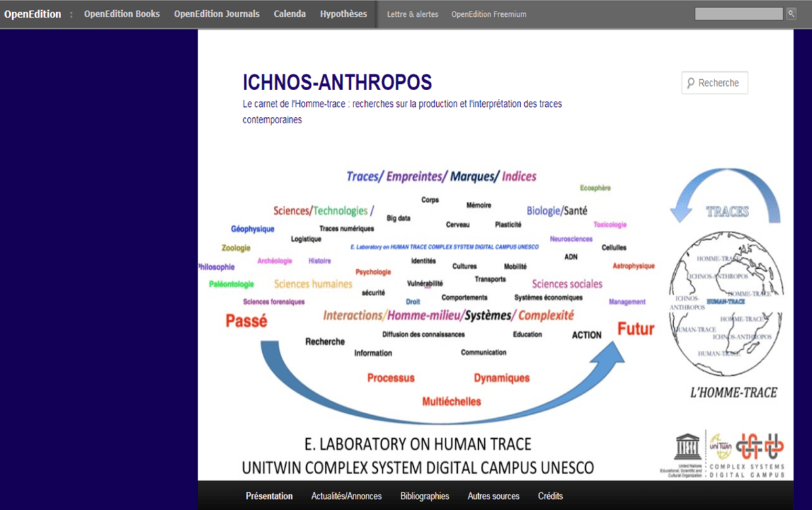This screenshot has width=812, height=510.
Task: Go to OpenEdition Journals
Action: [217, 14]
